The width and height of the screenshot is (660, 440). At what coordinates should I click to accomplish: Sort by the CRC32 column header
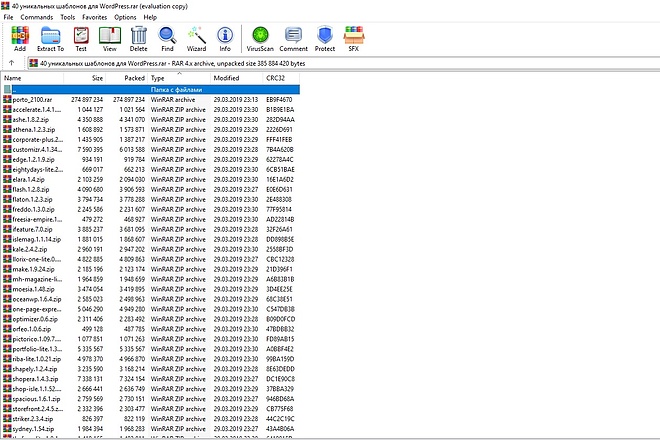tap(281, 78)
